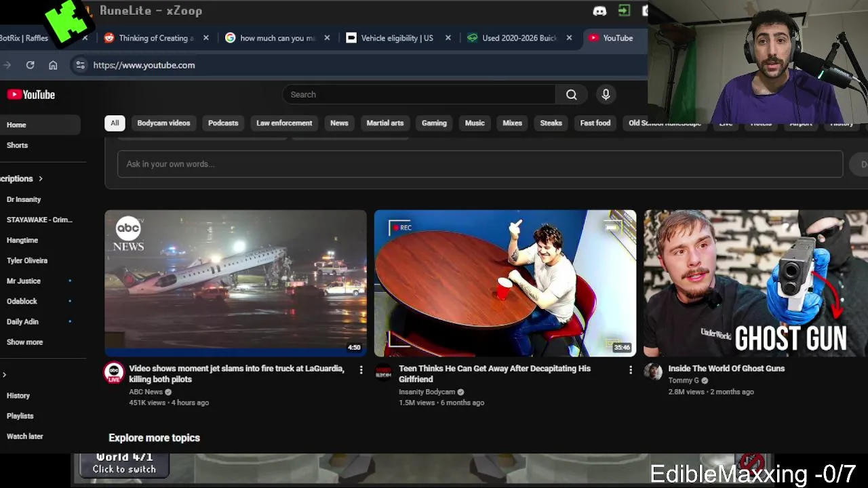Image resolution: width=868 pixels, height=488 pixels.
Task: Select the All filter chip
Action: (115, 123)
